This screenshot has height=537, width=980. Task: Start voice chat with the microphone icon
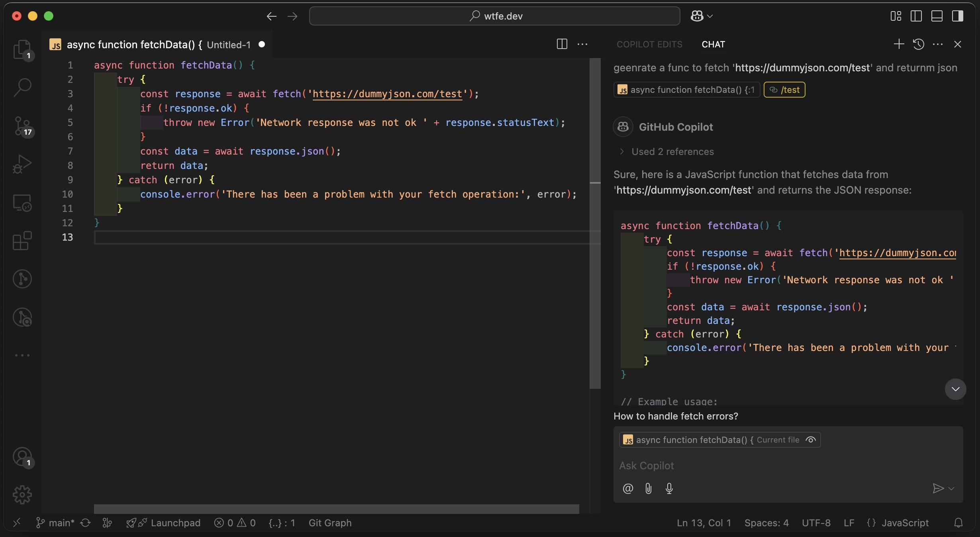click(669, 488)
